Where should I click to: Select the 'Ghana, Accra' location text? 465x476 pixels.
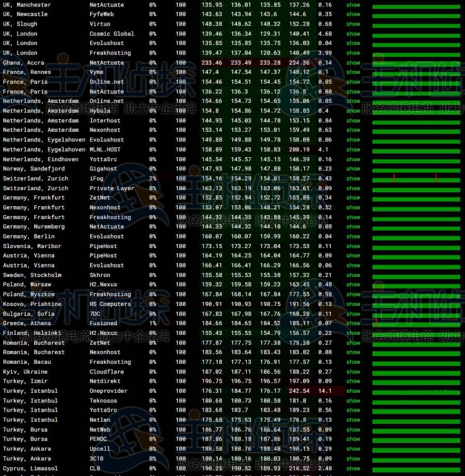[x=24, y=63]
